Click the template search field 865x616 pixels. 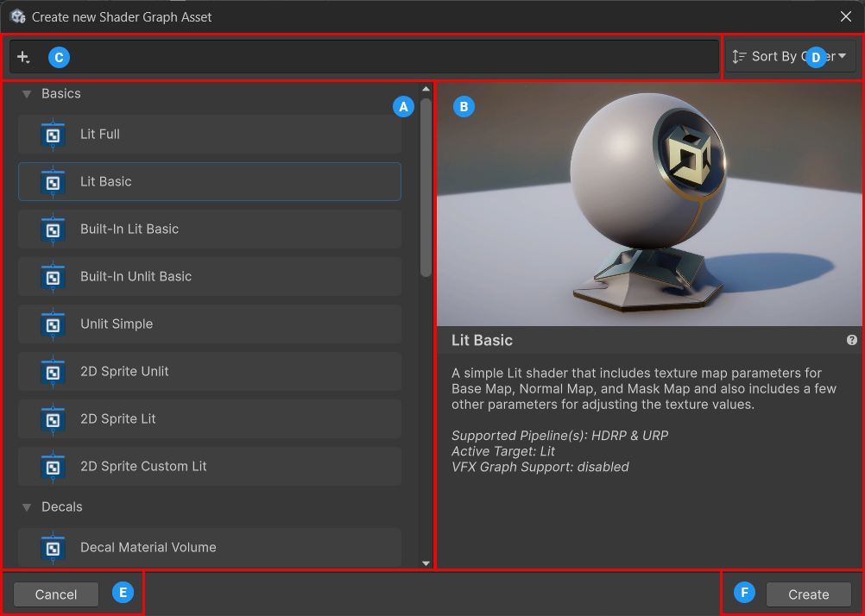point(388,57)
